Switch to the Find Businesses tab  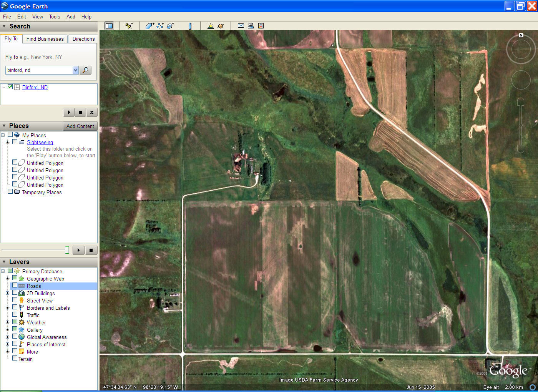45,39
